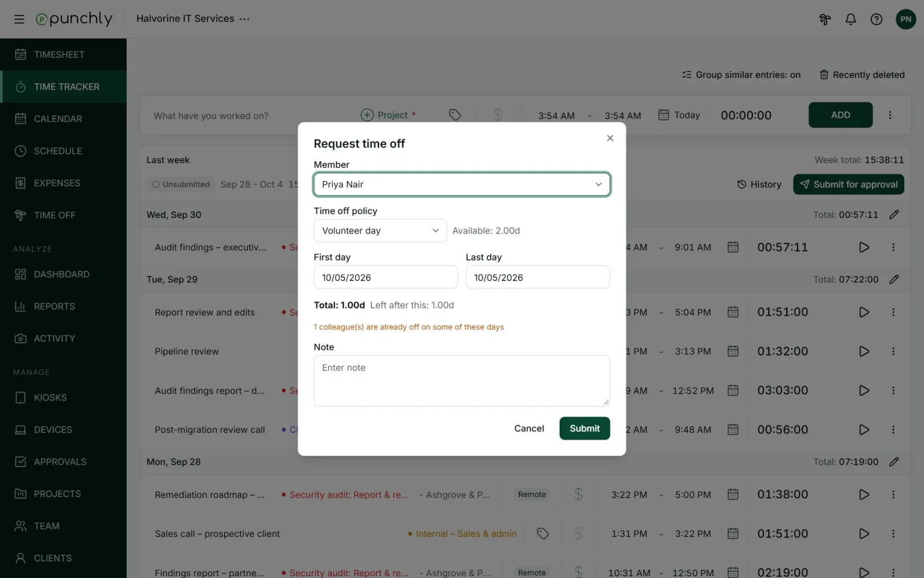Image resolution: width=924 pixels, height=578 pixels.
Task: Click the tag icon in the tracker bar
Action: point(455,115)
